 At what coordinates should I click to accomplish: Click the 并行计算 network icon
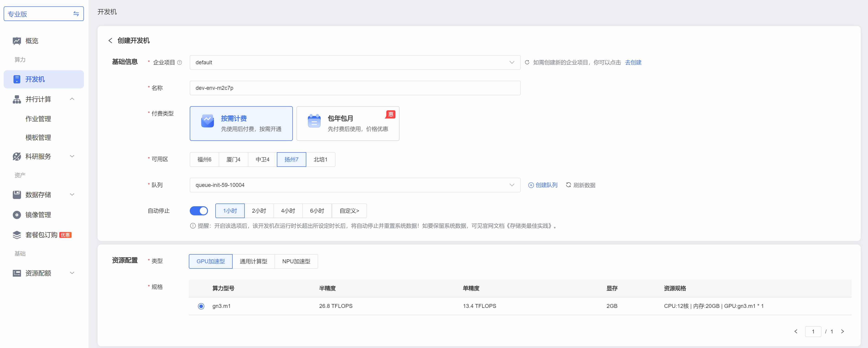click(x=17, y=99)
